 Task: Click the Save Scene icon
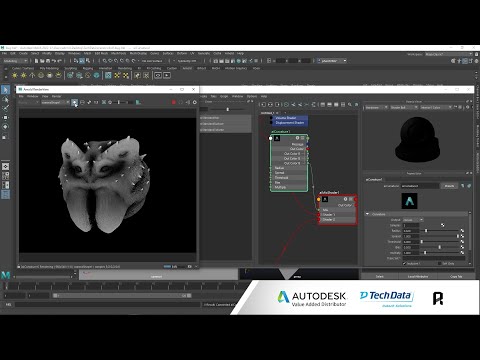48,61
